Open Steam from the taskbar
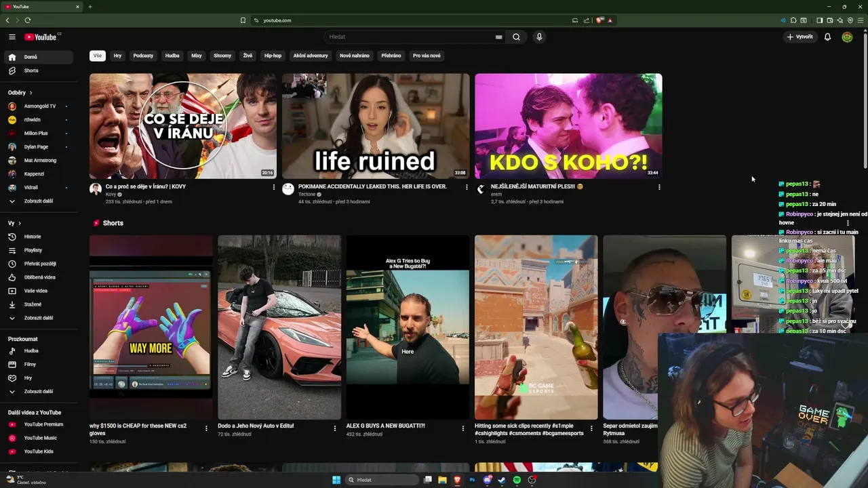The width and height of the screenshot is (868, 488). pos(502,480)
